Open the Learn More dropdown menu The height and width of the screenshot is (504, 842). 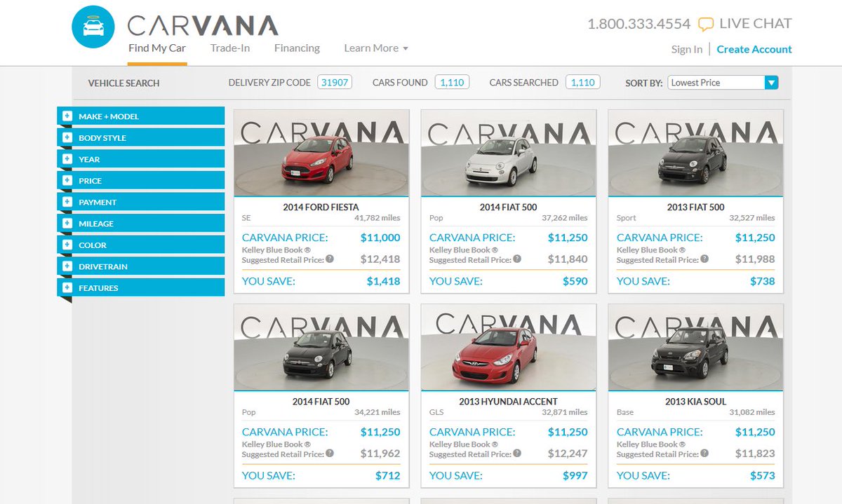pyautogui.click(x=376, y=48)
